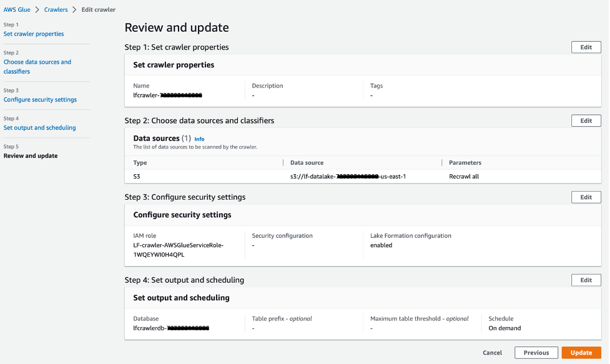Screen dimensions: 610x364
Task: Click the orange Update button
Action: [581, 353]
